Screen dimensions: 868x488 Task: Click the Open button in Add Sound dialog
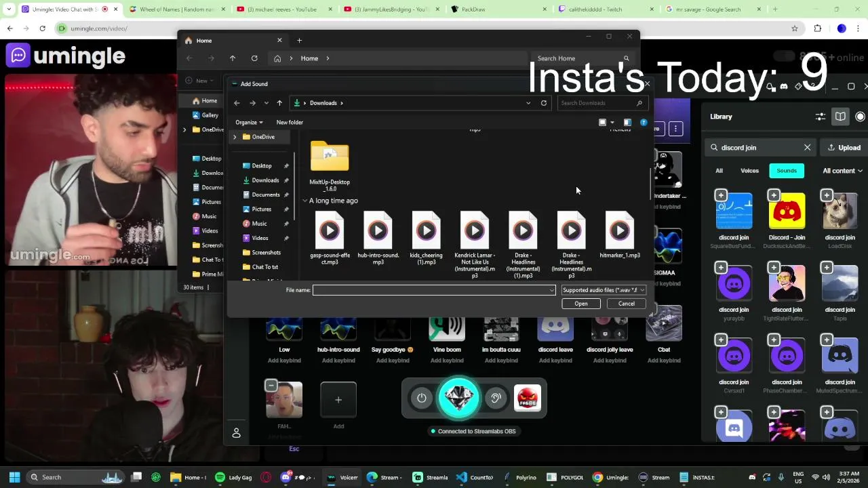coord(581,304)
